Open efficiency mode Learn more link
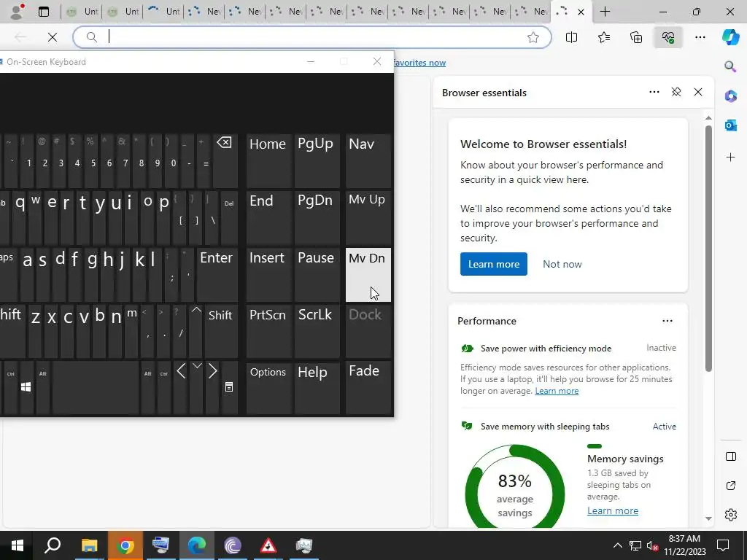Viewport: 747px width, 560px height. coord(557,391)
